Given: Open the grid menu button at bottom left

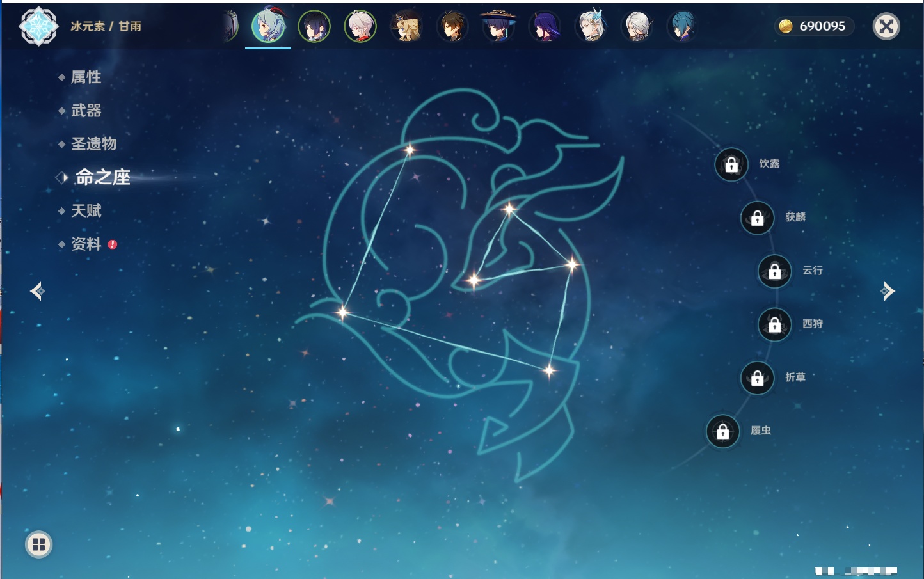Looking at the screenshot, I should 38,544.
